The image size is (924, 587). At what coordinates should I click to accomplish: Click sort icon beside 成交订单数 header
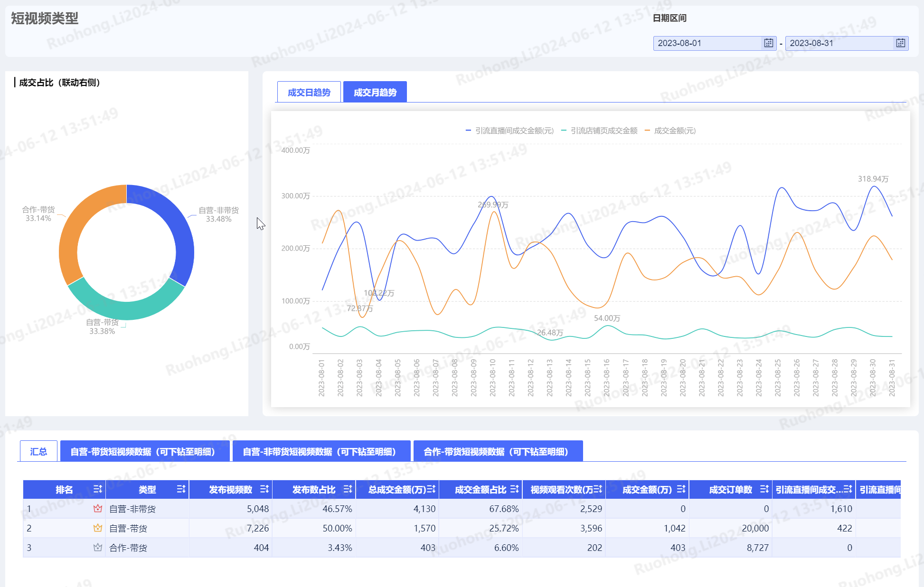tap(764, 489)
